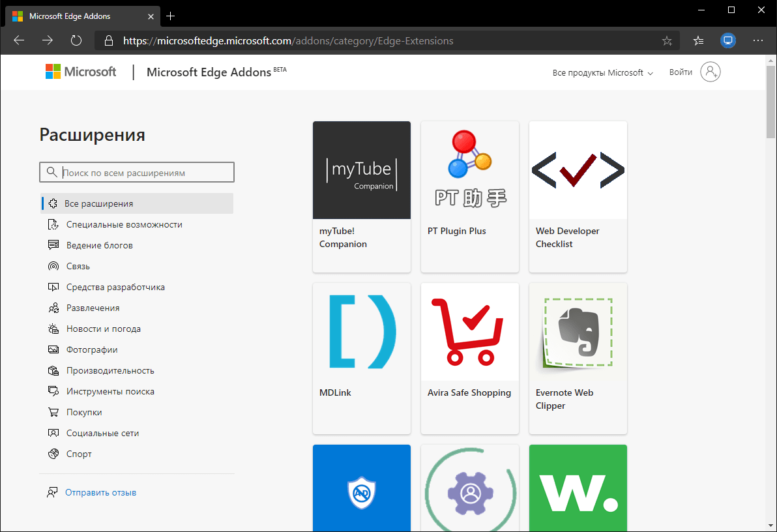This screenshot has width=777, height=532.
Task: Open the green W. extension tile
Action: [x=578, y=488]
